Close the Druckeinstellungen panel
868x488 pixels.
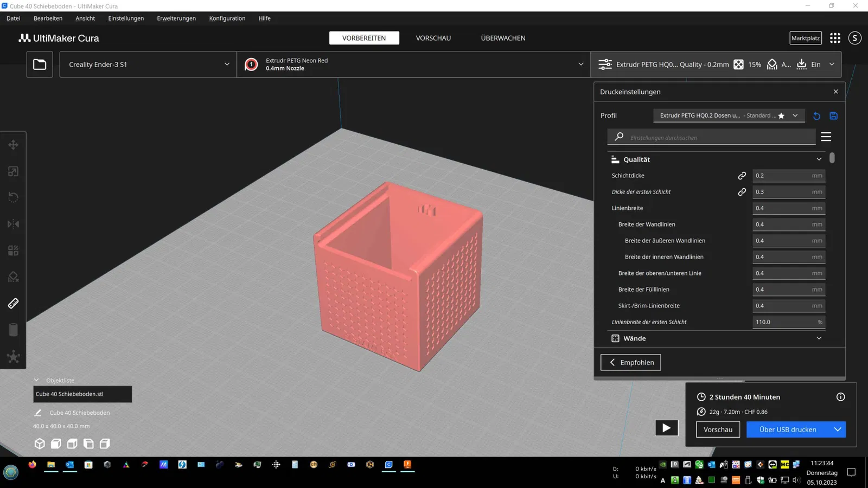coord(836,92)
